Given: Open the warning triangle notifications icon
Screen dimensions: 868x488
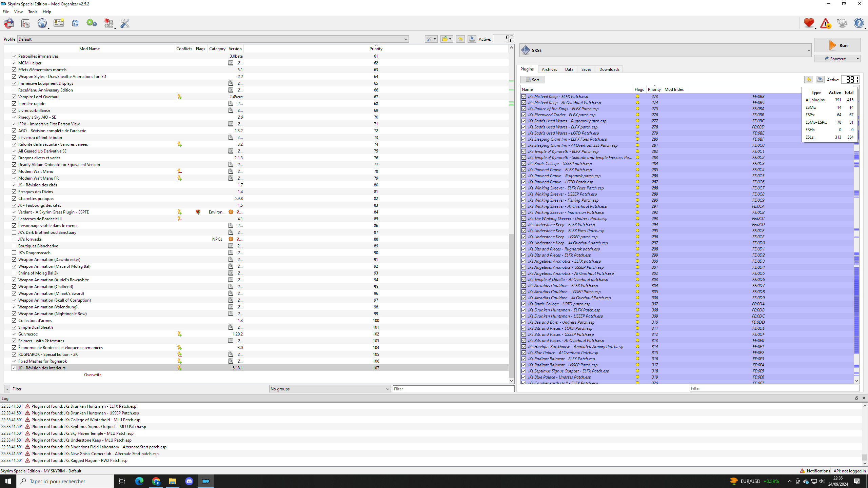Looking at the screenshot, I should tap(825, 23).
